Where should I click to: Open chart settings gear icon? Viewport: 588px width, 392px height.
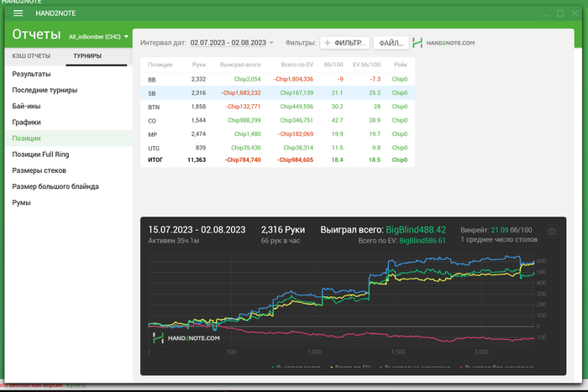click(x=552, y=231)
